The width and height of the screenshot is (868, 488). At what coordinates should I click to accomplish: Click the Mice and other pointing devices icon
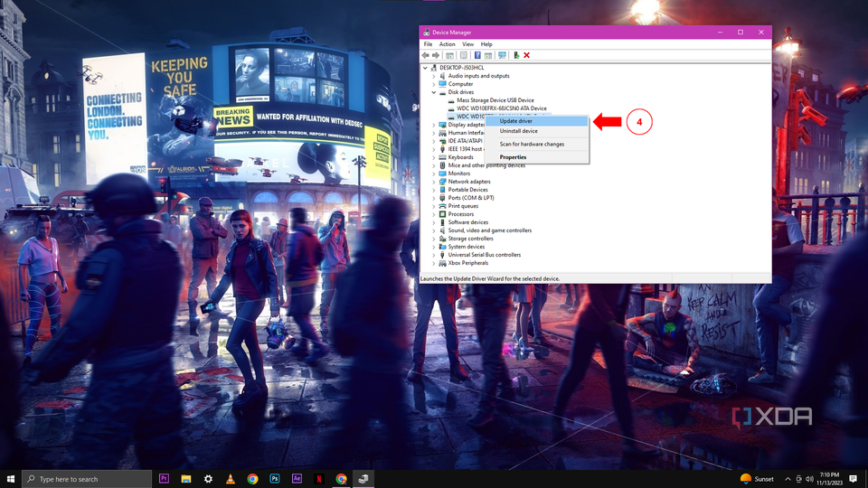pos(442,165)
